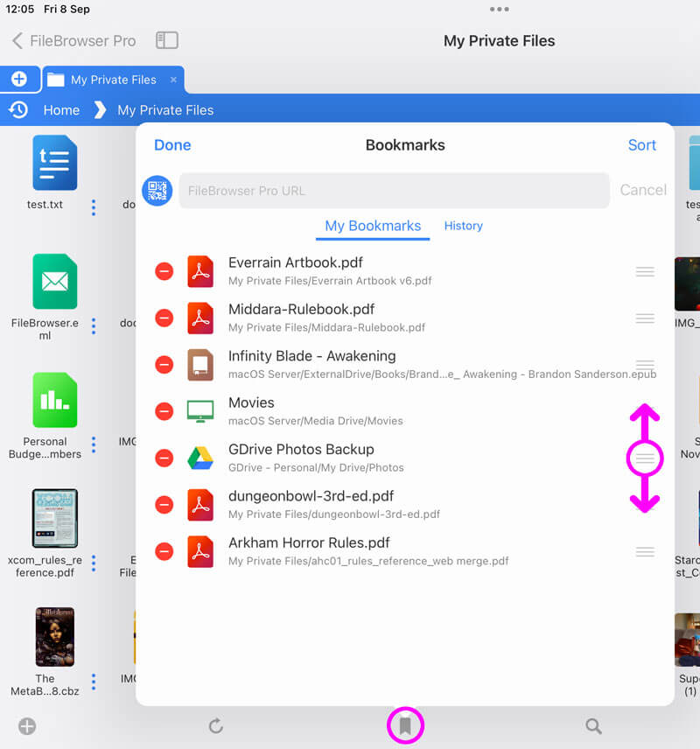Open options menu for test.txt
Image resolution: width=700 pixels, height=749 pixels.
point(94,207)
